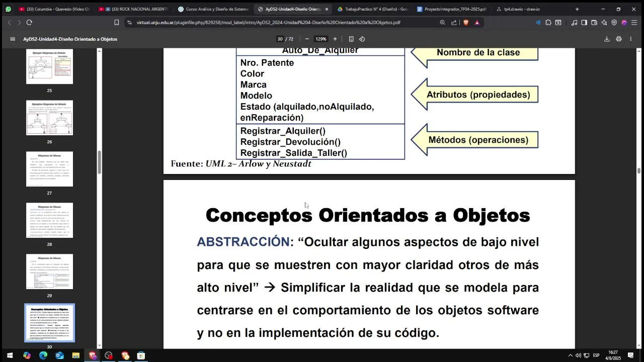Image resolution: width=644 pixels, height=362 pixels.
Task: Select page 27 thumbnail
Action: click(x=49, y=169)
